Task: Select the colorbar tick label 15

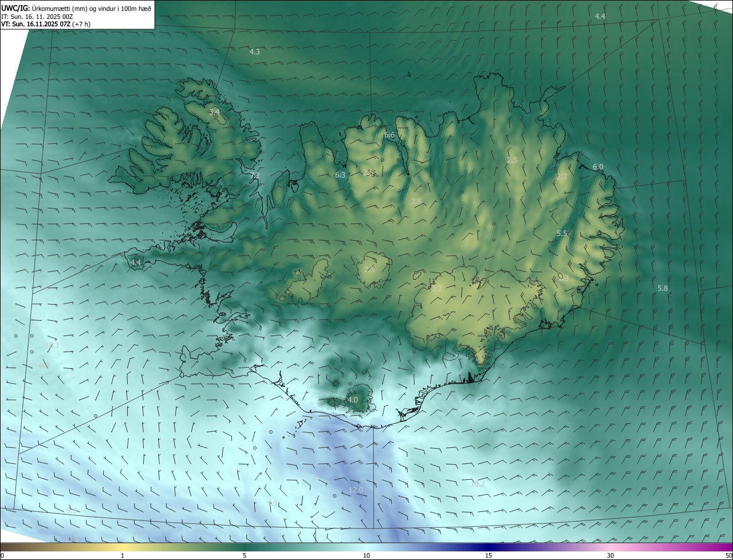Action: 488,555
